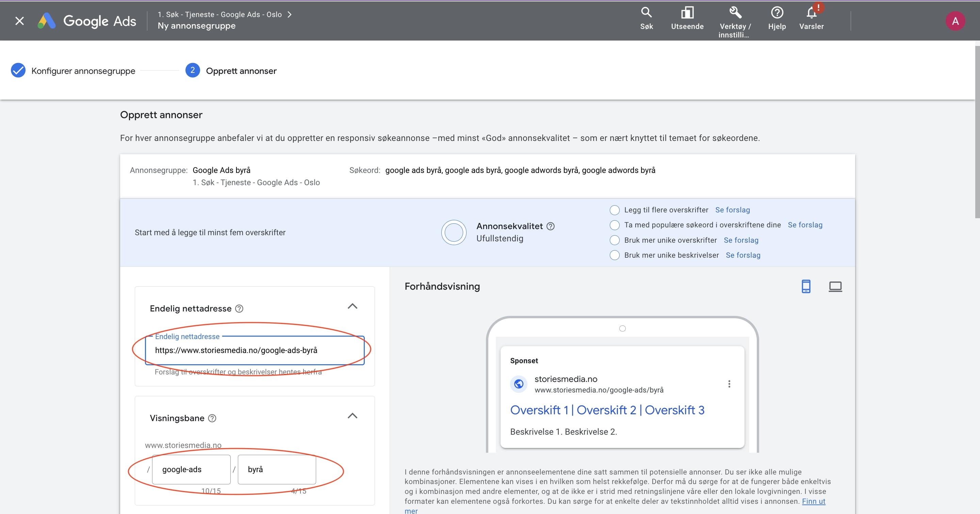Select 'Legg til flere overskrifter' radio circle
Image resolution: width=980 pixels, height=514 pixels.
[x=615, y=210]
